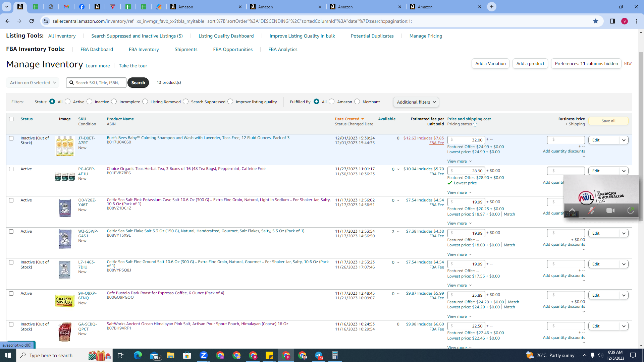
Task: Unmute microphone in Zoom floating video panel
Action: coord(592,210)
